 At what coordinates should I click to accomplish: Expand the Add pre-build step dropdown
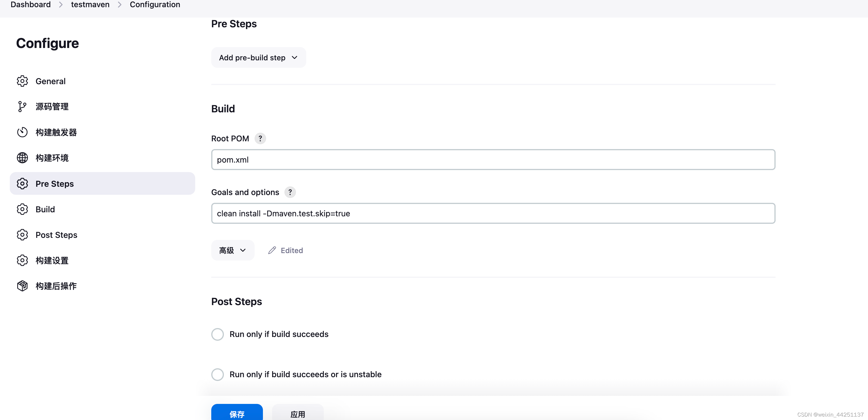258,57
